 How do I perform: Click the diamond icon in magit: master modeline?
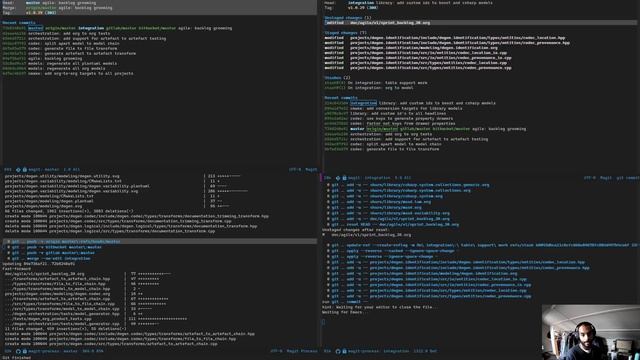click(18, 169)
